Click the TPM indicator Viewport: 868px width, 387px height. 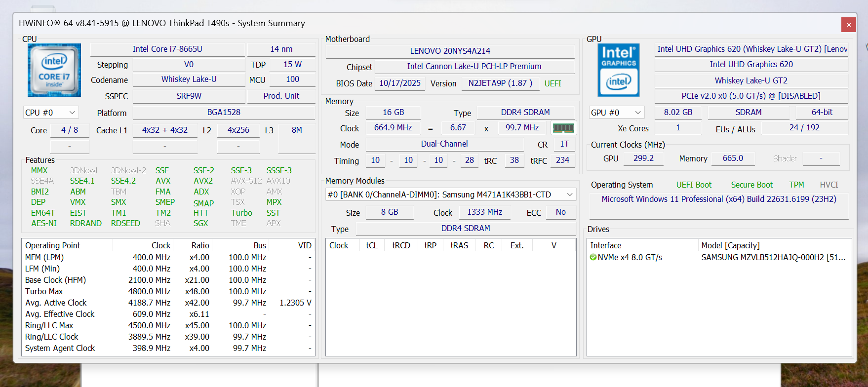tap(796, 185)
